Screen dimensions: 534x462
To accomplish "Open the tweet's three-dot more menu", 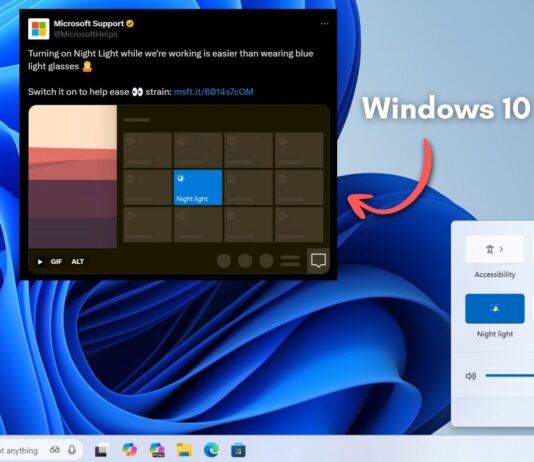I will 325,23.
